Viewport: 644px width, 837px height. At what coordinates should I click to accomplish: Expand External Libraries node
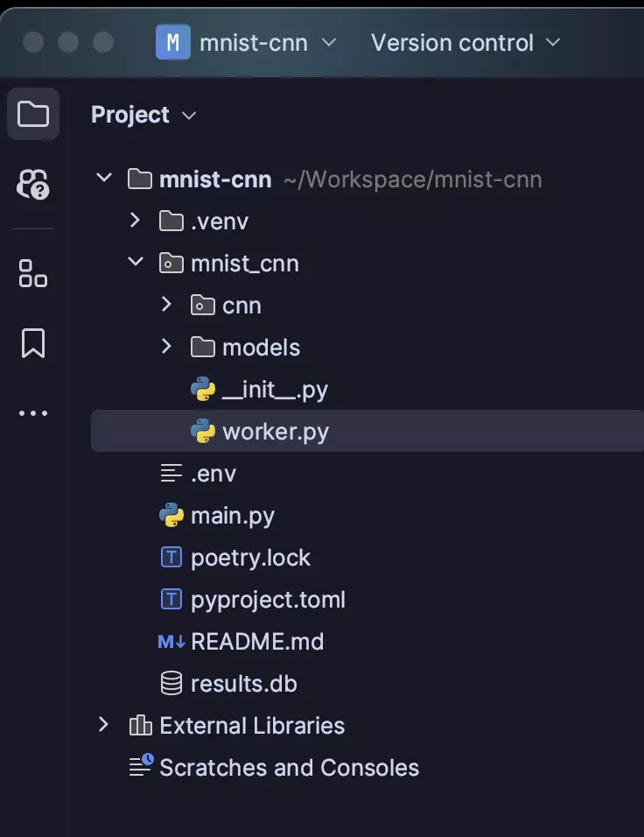tap(103, 724)
